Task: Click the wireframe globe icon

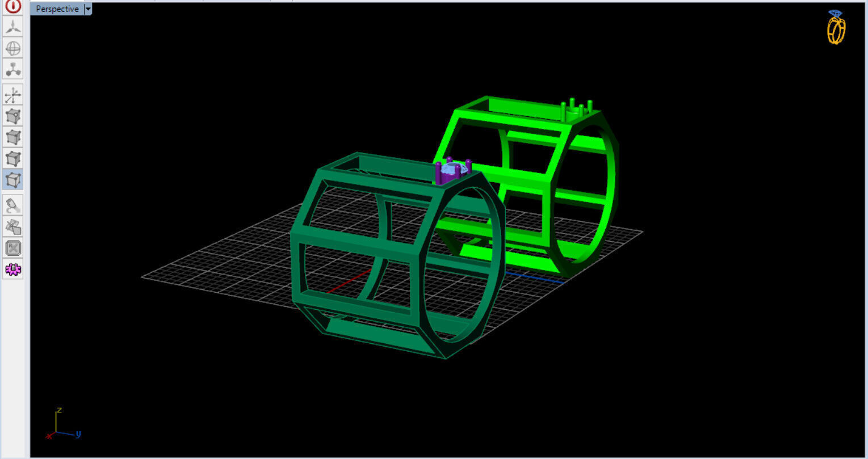Action: click(x=13, y=48)
